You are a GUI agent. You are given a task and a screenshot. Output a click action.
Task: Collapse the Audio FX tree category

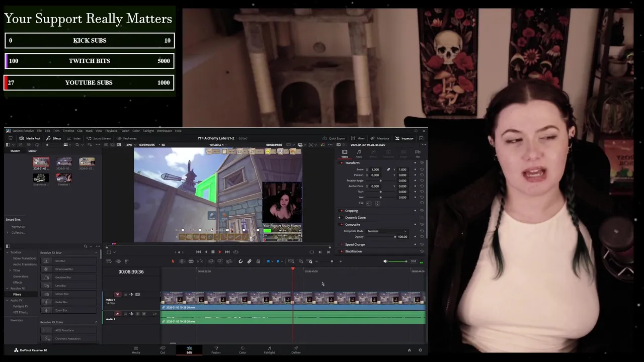[7, 301]
